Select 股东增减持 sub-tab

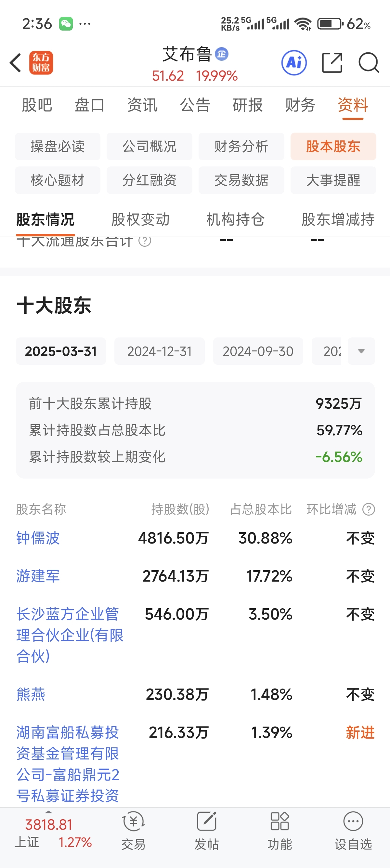click(338, 220)
